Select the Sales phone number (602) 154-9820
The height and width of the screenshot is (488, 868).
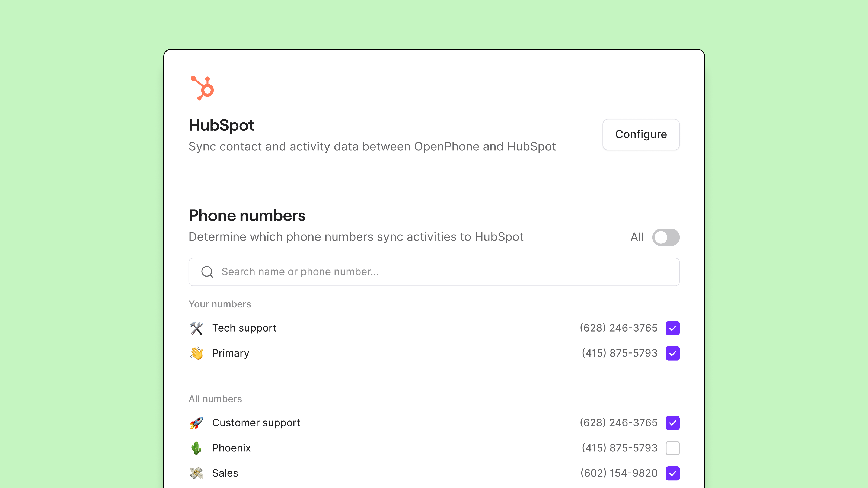619,473
